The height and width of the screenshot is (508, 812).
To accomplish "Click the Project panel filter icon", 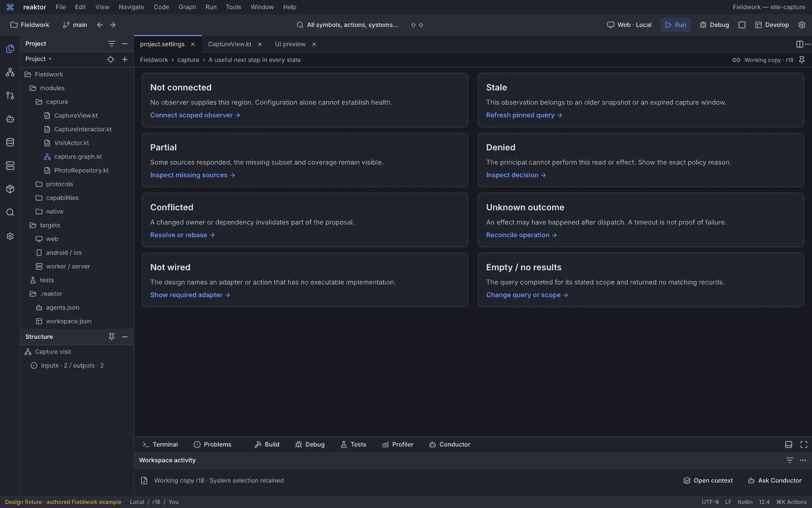I will click(112, 44).
